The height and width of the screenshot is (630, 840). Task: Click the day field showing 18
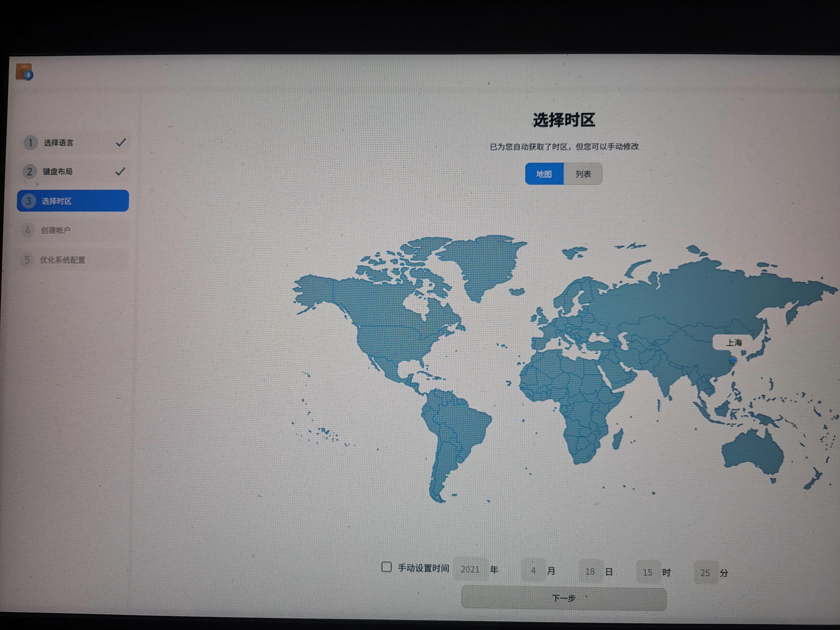[590, 572]
